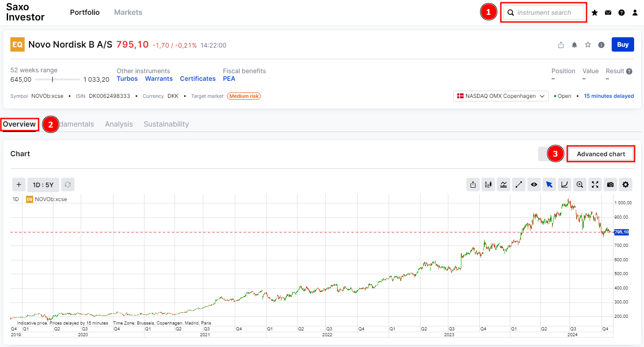Image resolution: width=644 pixels, height=347 pixels.
Task: Switch to the Analysis tab
Action: coord(119,124)
